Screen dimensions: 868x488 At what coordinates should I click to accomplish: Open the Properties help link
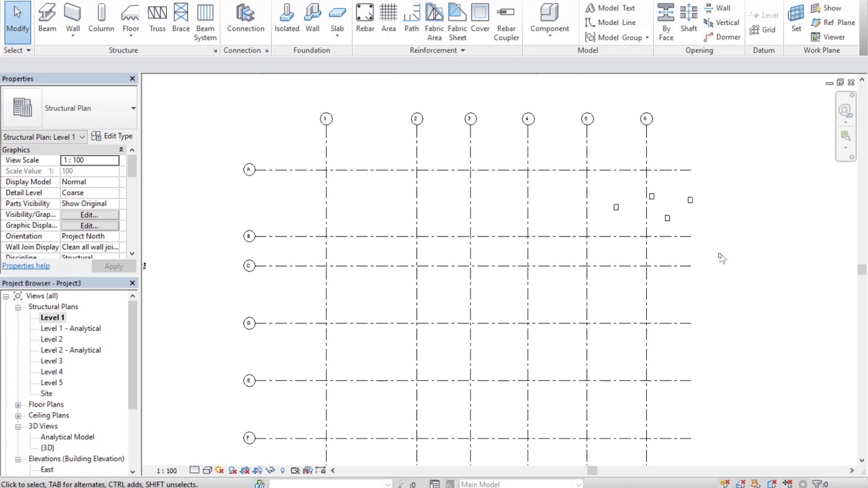tap(26, 266)
